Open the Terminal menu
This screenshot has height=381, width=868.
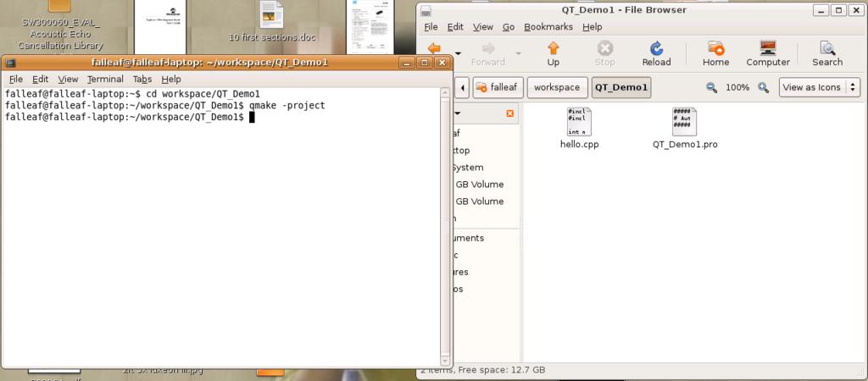click(x=105, y=79)
